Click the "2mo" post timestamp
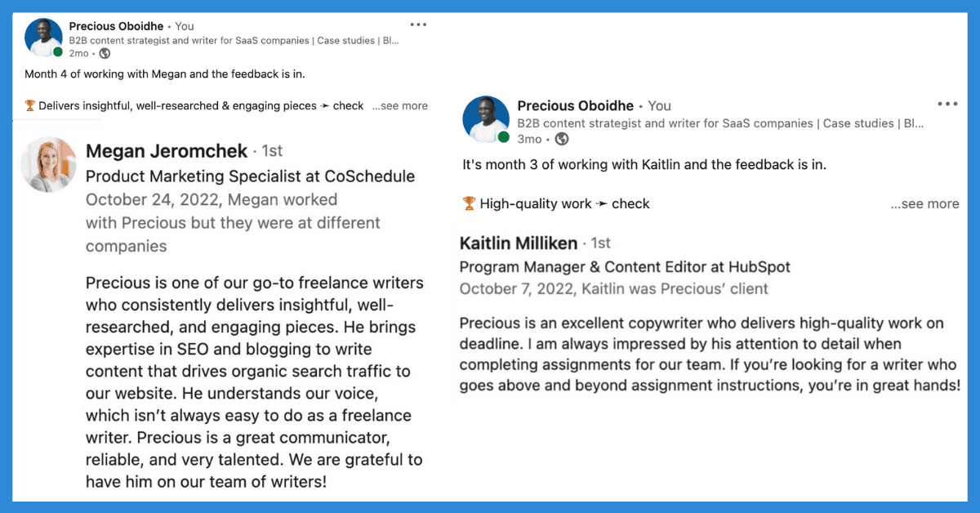Image resolution: width=980 pixels, height=513 pixels. [78, 54]
